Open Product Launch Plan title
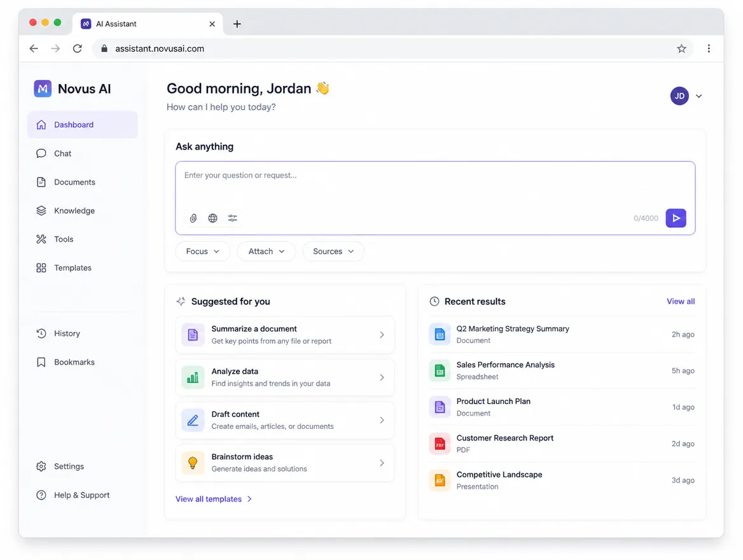743x560 pixels. point(493,401)
